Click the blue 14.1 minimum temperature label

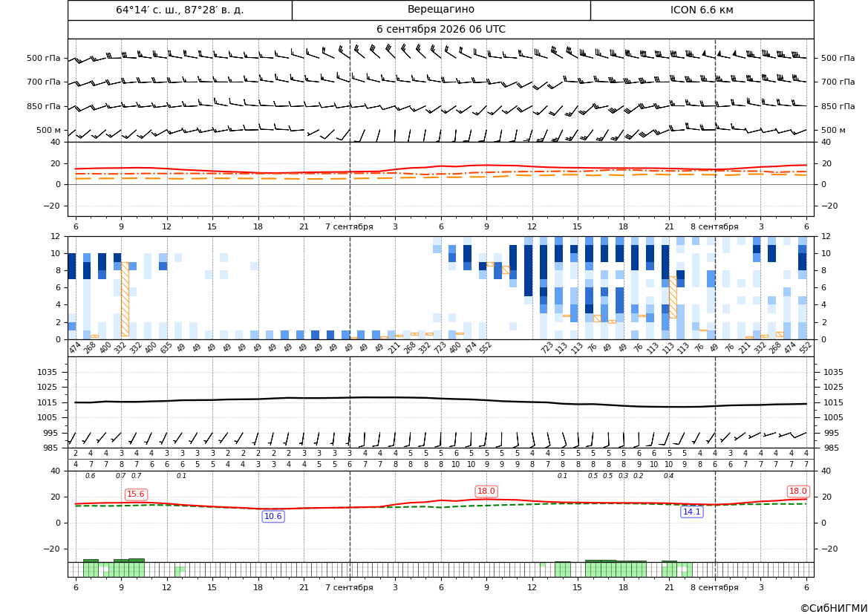pyautogui.click(x=691, y=512)
